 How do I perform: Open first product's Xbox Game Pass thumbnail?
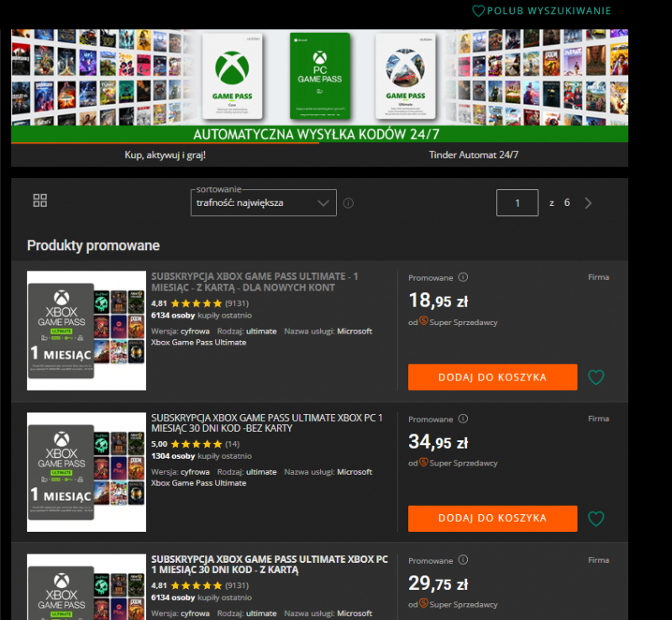click(x=87, y=331)
